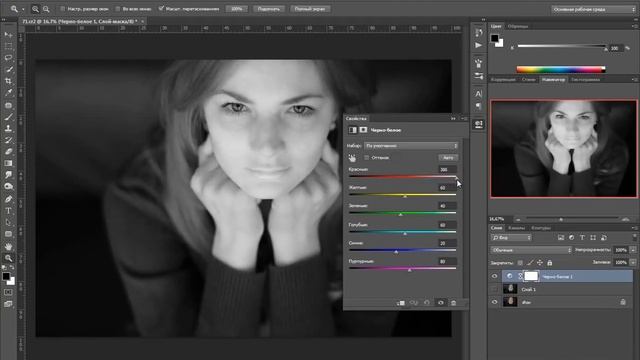
Task: Hide the Черно-белое 1 adjustment layer
Action: (495, 276)
